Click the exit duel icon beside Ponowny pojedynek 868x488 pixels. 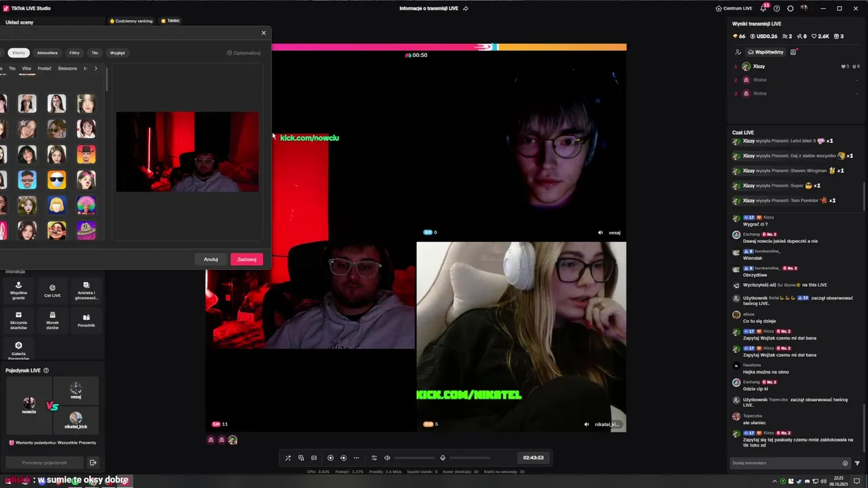tap(93, 463)
